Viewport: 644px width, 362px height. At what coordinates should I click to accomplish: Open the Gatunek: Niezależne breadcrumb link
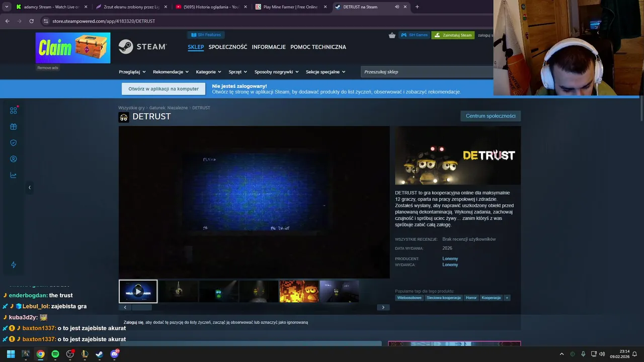coord(169,108)
